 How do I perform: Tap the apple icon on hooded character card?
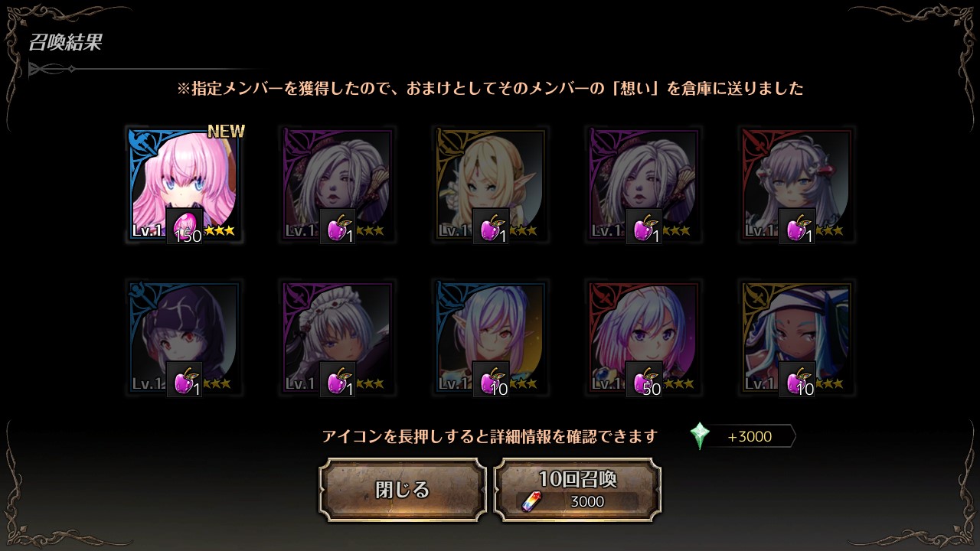[x=185, y=379]
